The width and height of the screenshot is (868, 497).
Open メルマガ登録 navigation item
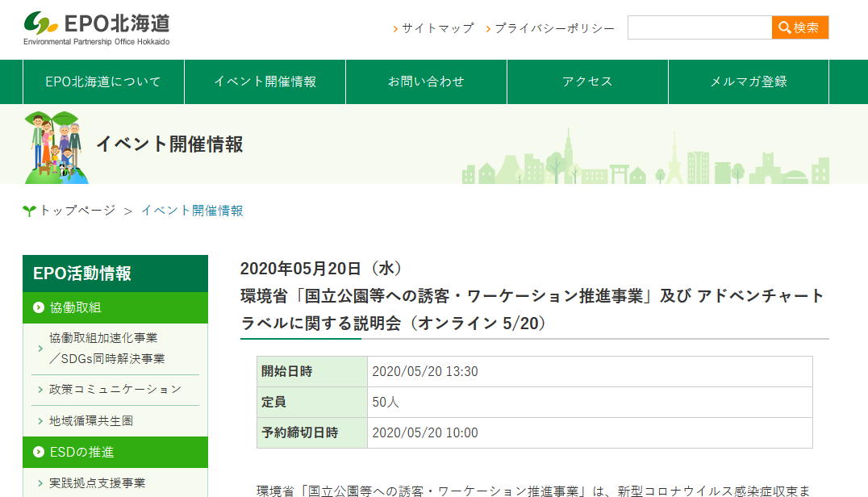point(749,81)
